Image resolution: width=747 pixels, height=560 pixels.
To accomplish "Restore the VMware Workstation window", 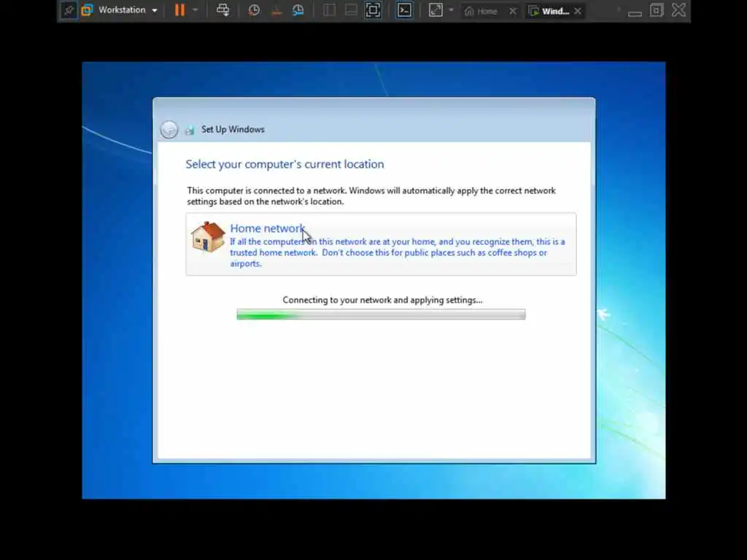I will click(657, 10).
